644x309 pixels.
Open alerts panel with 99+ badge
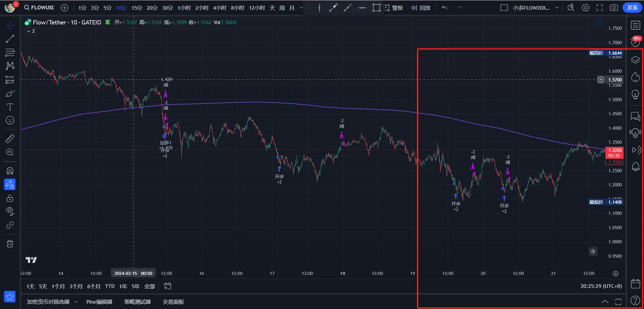(635, 42)
